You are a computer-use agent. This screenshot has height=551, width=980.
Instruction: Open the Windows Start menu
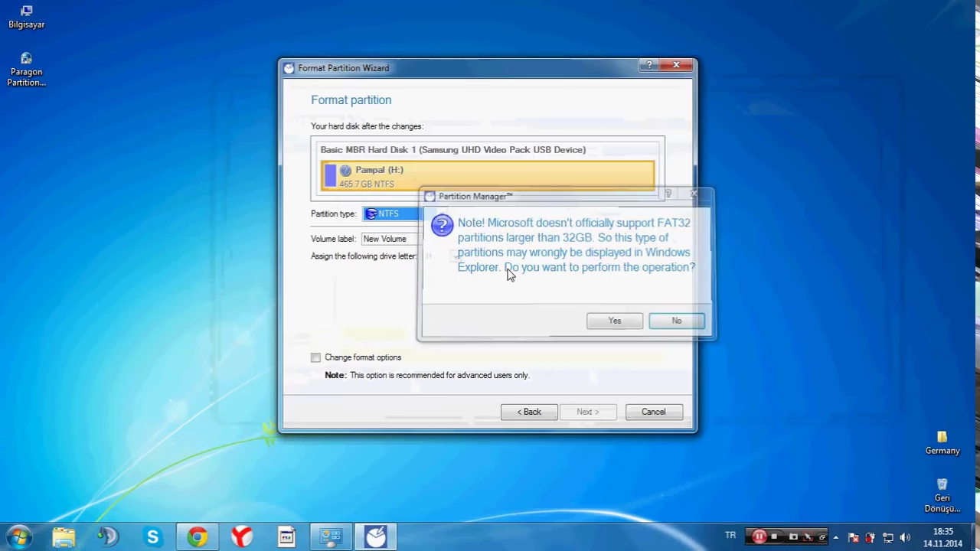click(19, 536)
